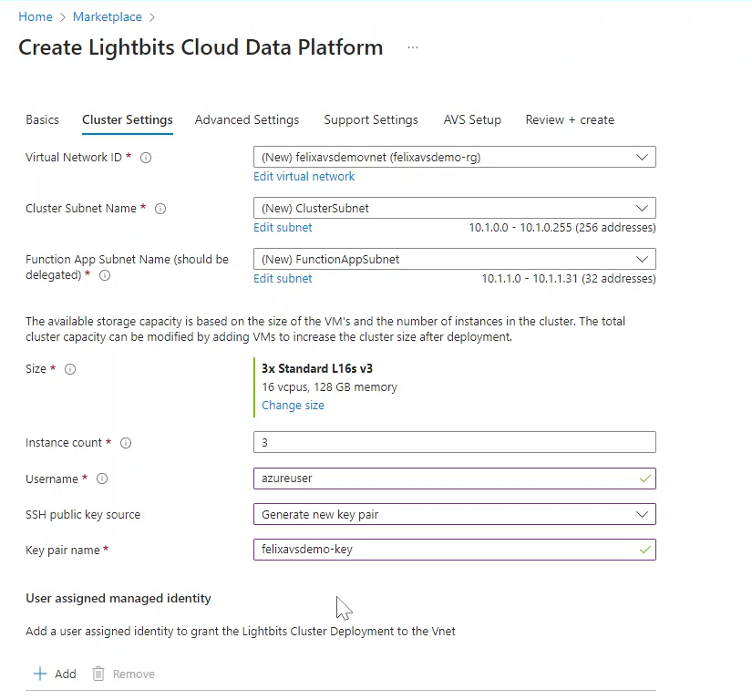Click the 10.1.1.0 - 10.1.1.31 address range

(x=569, y=279)
